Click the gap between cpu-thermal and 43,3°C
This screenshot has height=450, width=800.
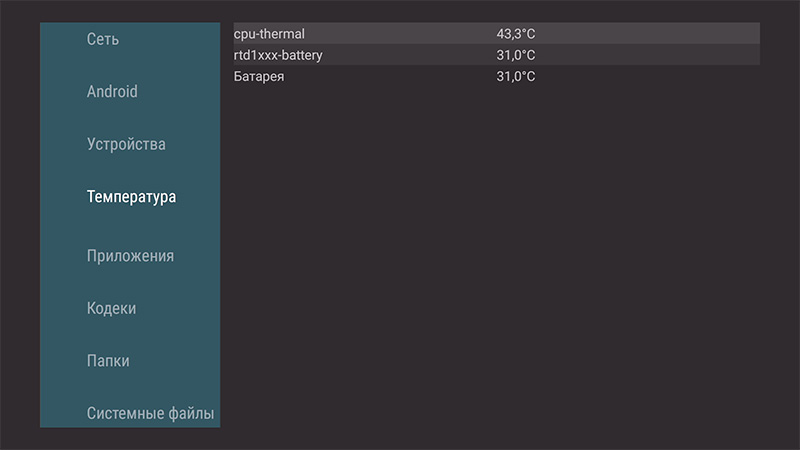click(x=400, y=34)
